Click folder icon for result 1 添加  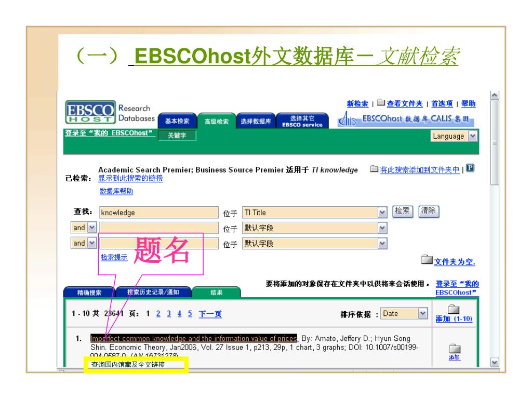(455, 349)
